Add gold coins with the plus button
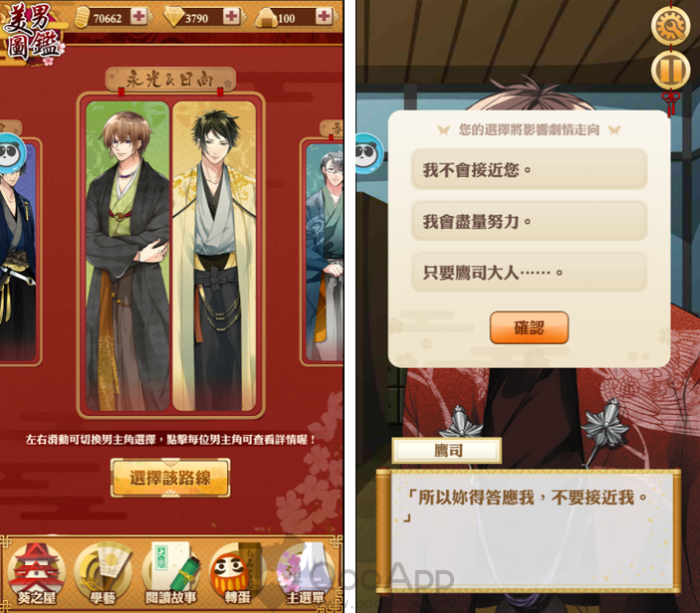Screen dimensions: 700x613 click(x=138, y=17)
